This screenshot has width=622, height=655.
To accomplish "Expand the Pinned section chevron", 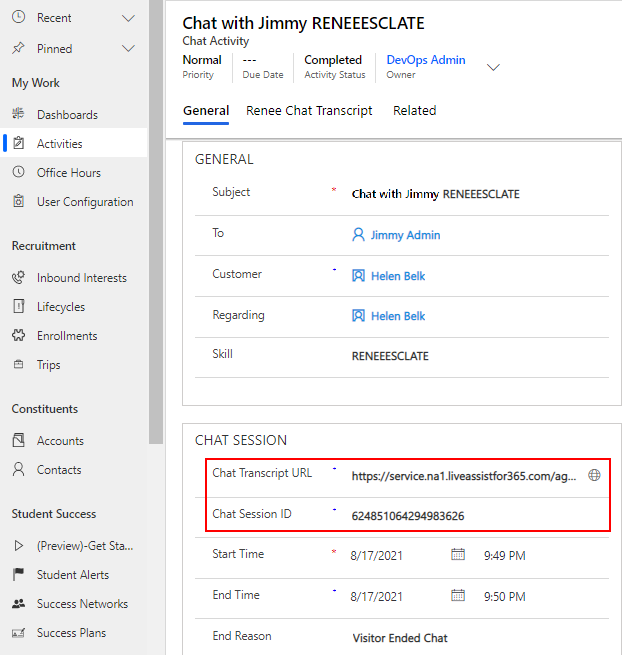I will point(128,48).
